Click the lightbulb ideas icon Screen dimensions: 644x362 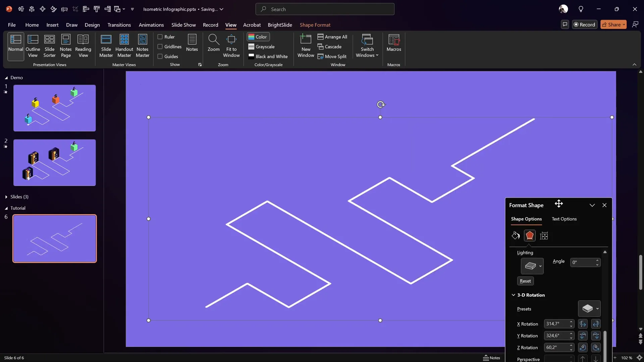tap(581, 9)
